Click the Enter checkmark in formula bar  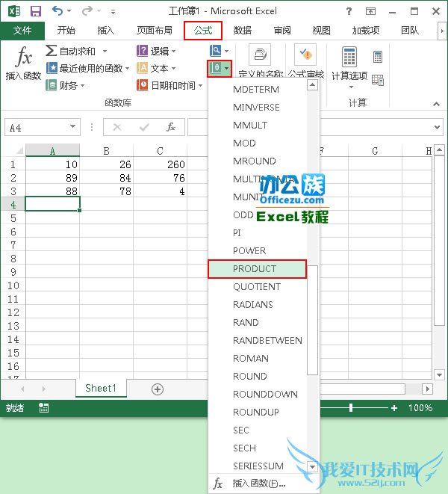(144, 127)
